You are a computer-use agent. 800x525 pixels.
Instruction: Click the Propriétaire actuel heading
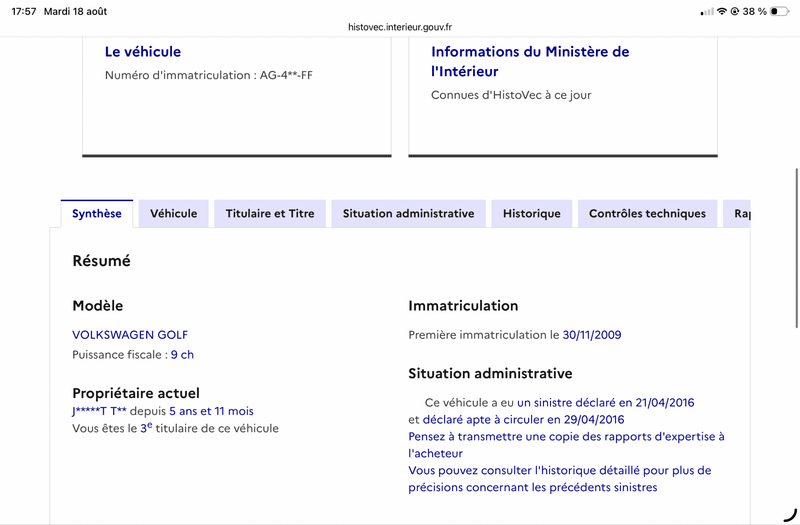click(x=136, y=393)
